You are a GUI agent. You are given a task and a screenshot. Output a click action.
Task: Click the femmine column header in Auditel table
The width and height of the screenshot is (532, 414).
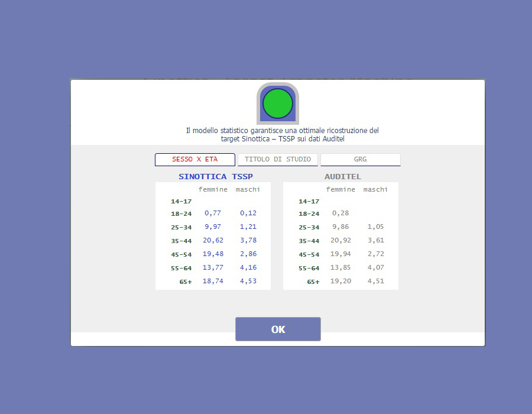coord(340,189)
